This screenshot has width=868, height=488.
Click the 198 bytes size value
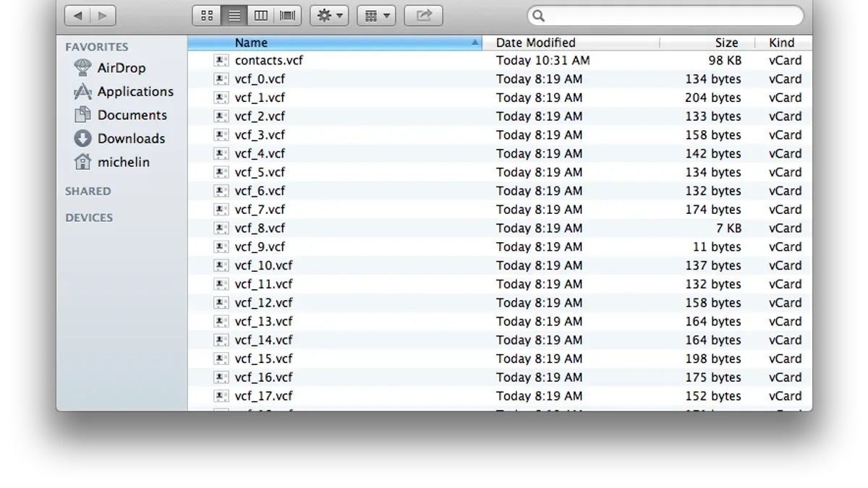point(713,359)
